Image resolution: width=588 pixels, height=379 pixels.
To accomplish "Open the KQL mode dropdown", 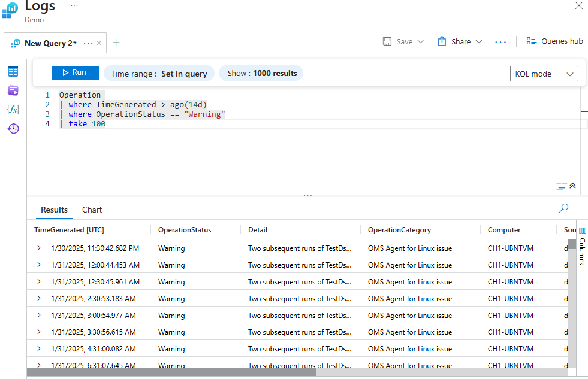I will tap(544, 74).
